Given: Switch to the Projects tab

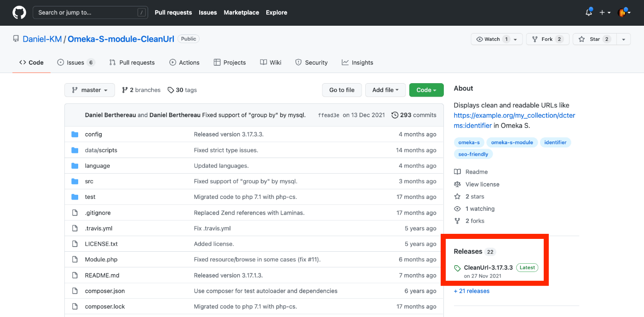Looking at the screenshot, I should tap(230, 62).
